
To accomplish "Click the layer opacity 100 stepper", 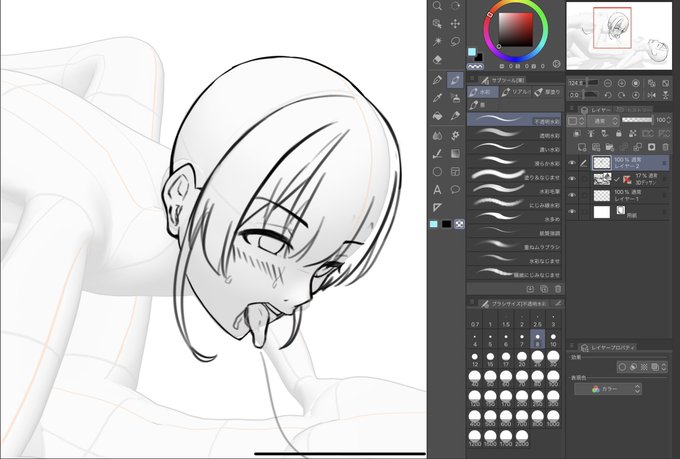I will click(x=668, y=121).
